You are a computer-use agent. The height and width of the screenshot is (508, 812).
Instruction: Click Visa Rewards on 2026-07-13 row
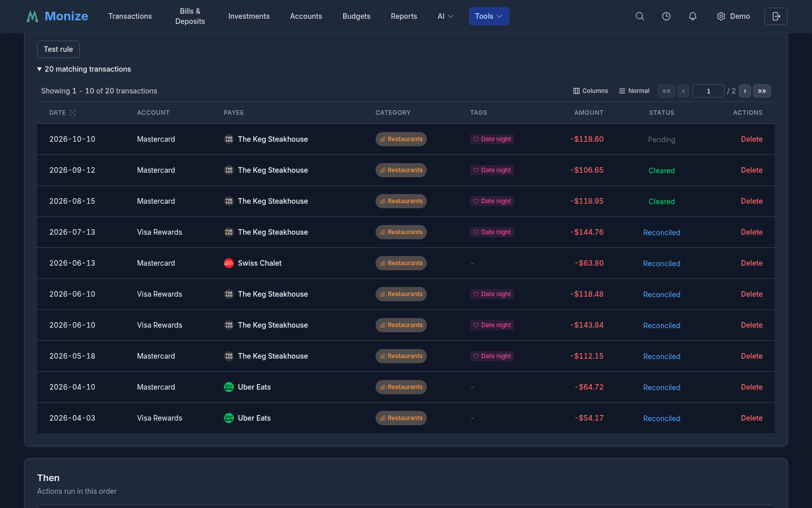click(x=159, y=232)
